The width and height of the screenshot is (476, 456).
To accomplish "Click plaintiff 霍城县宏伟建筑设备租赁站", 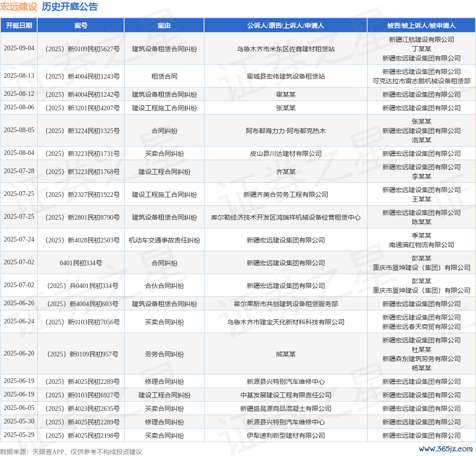I will click(x=285, y=76).
